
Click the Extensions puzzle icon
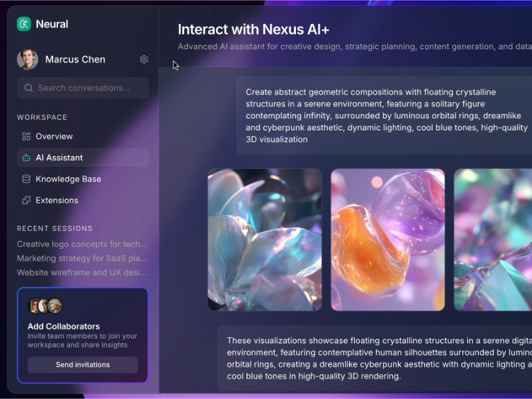pyautogui.click(x=26, y=200)
